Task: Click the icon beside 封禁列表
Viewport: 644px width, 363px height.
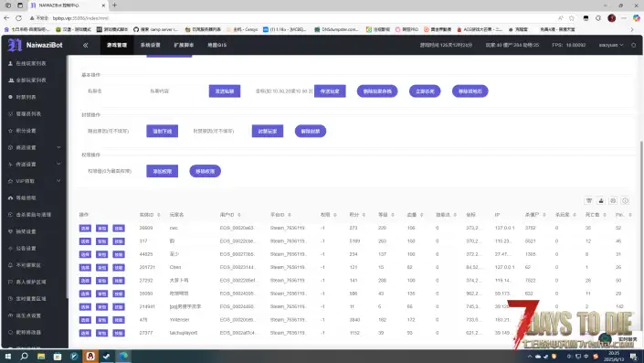Action: [x=10, y=97]
